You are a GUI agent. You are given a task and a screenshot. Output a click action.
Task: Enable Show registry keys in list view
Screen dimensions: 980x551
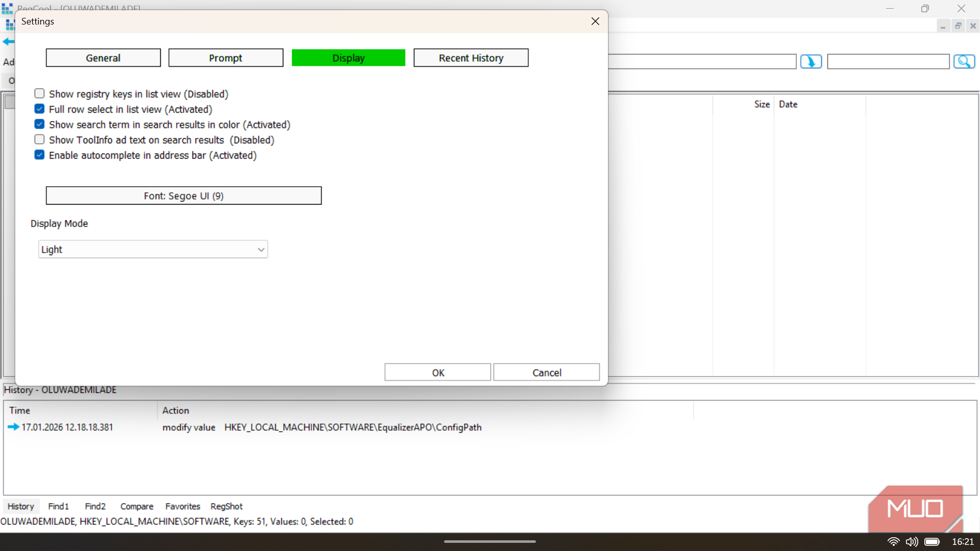tap(39, 94)
